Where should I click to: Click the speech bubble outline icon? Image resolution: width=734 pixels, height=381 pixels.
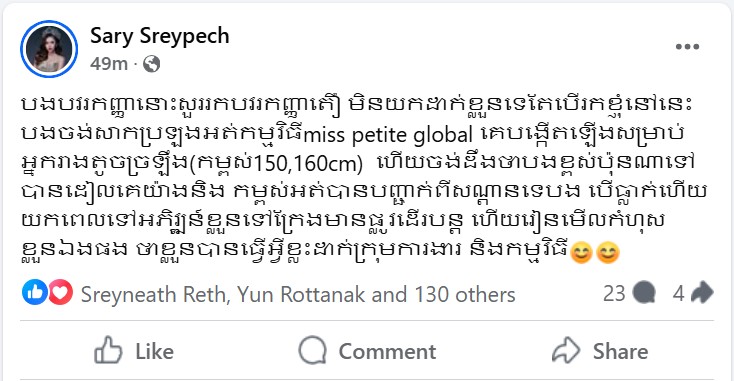click(312, 350)
